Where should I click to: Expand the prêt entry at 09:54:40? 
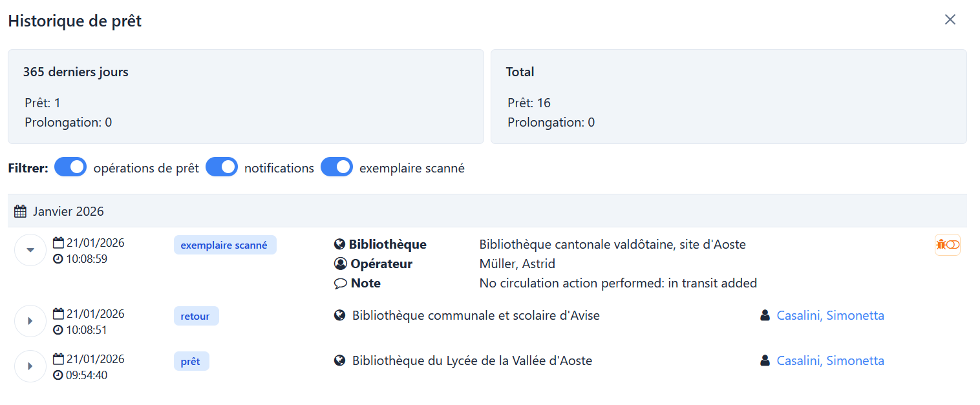[x=30, y=366]
